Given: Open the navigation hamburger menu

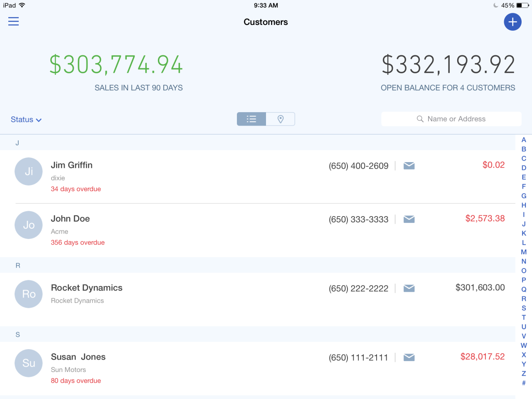Looking at the screenshot, I should click(x=13, y=21).
